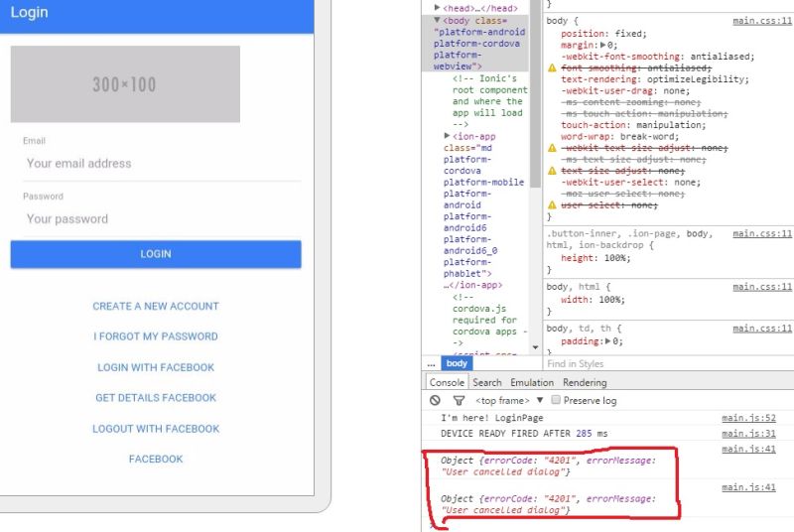Viewport: 794px width, 532px height.
Task: Open main.js:41 link of second error object
Action: (x=748, y=487)
